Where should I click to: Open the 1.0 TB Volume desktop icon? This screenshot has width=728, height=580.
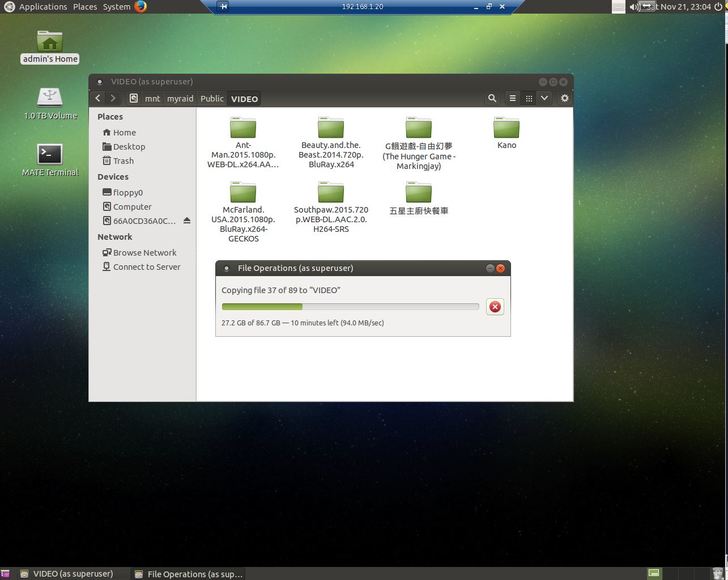coord(50,98)
